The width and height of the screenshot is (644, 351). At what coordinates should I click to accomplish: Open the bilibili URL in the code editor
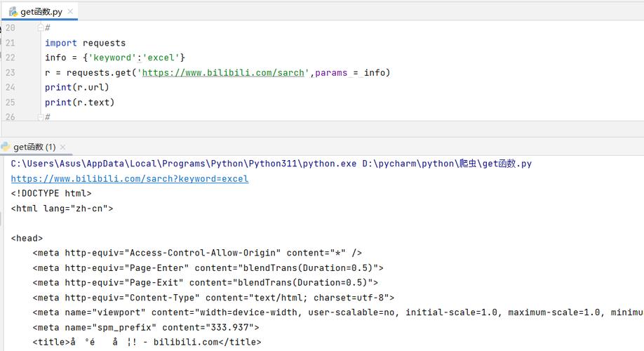[224, 72]
